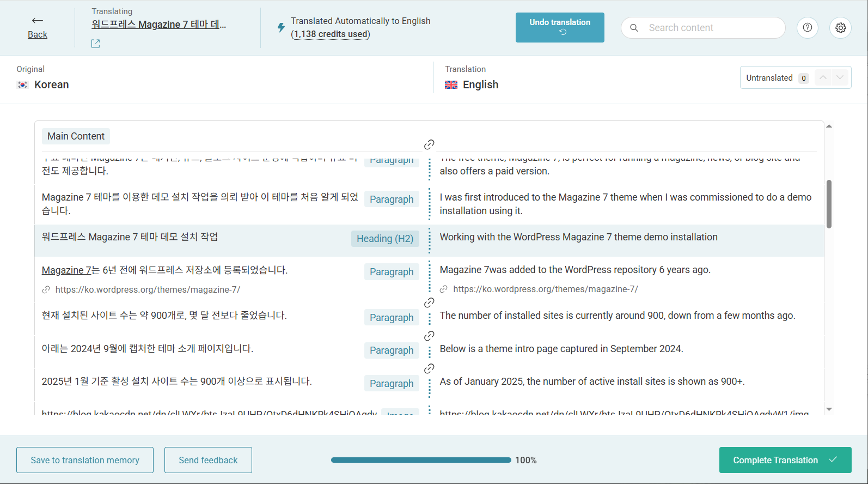Edit translation 'Magazine 7was added to the WordPress repository'
The height and width of the screenshot is (484, 868).
click(575, 270)
